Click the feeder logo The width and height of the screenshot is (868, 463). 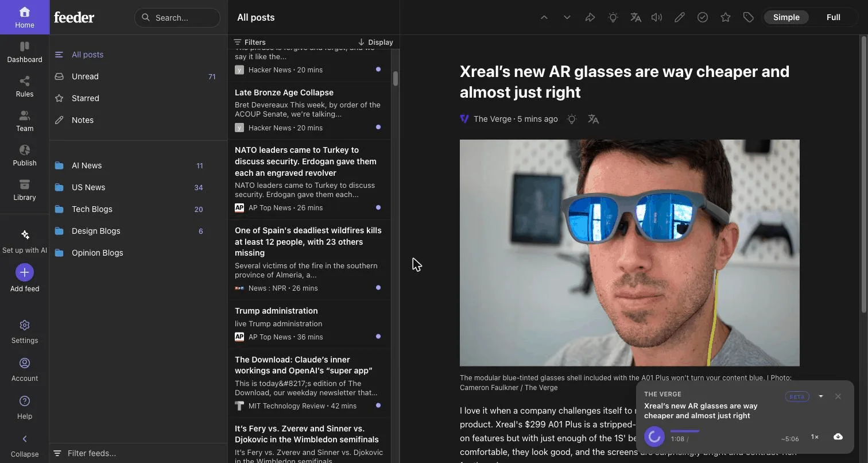[x=74, y=17]
